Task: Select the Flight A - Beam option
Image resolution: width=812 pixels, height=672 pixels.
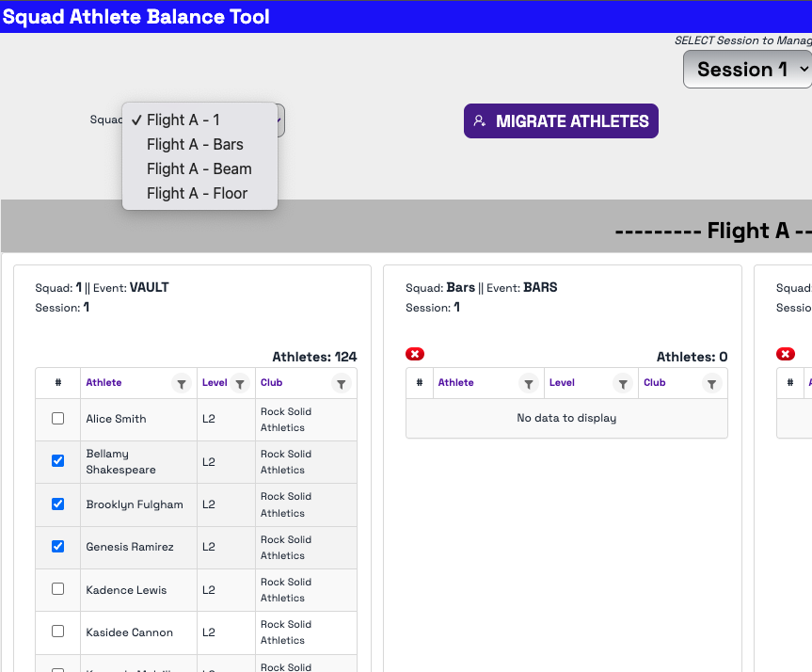Action: [x=199, y=168]
